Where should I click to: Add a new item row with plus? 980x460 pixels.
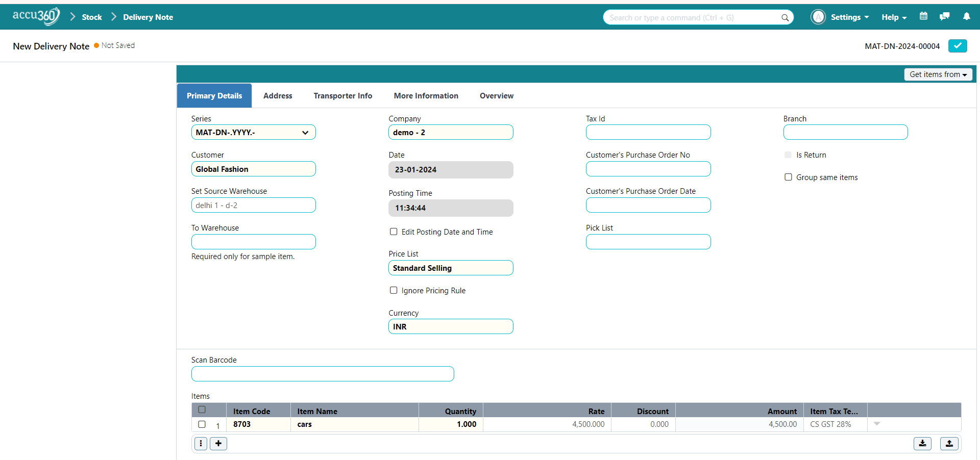pos(218,444)
